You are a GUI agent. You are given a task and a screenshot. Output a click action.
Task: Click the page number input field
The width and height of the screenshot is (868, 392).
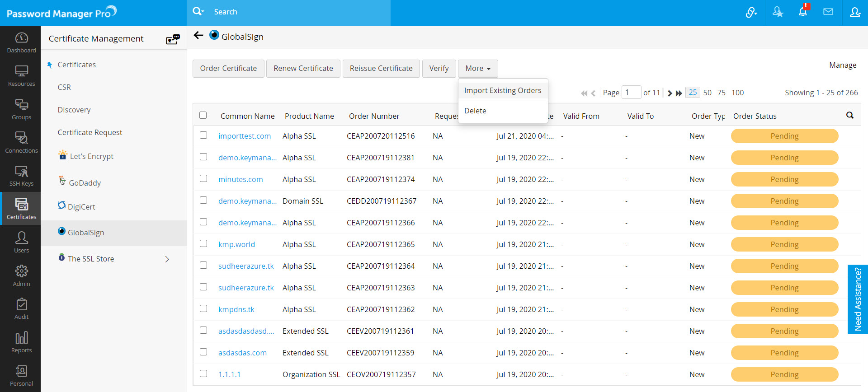coord(631,93)
